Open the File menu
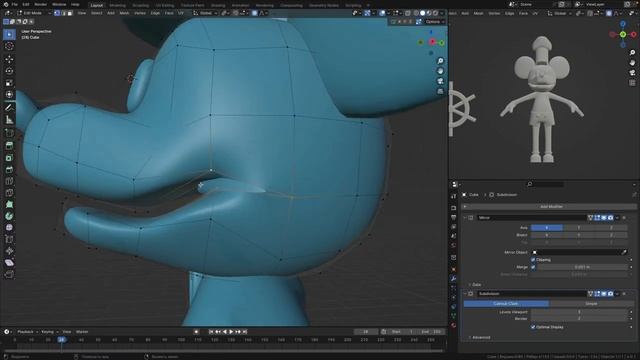Screen dimensions: 640x360 point(15,4)
